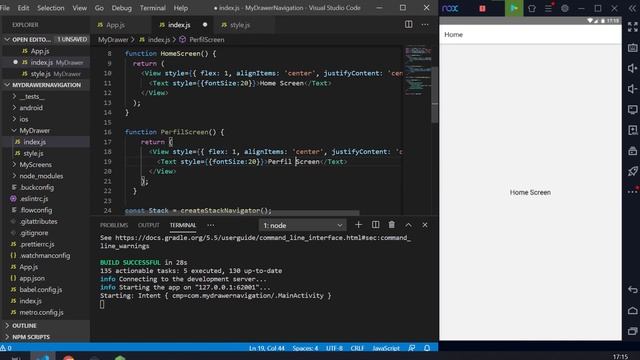Expand the ios folder

(x=24, y=119)
